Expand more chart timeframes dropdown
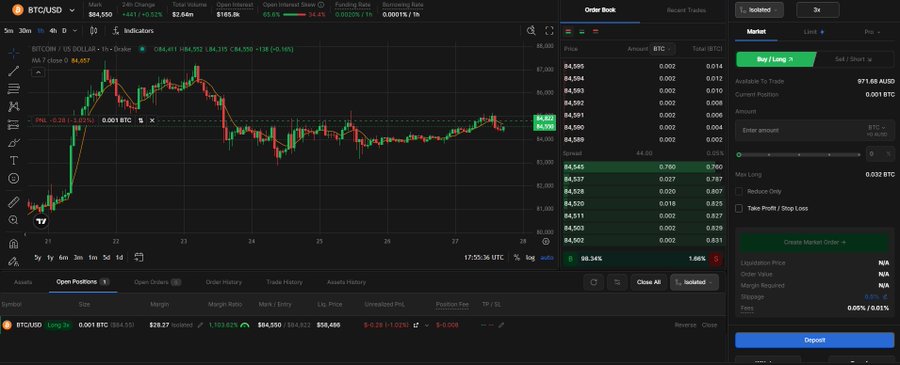 (74, 30)
